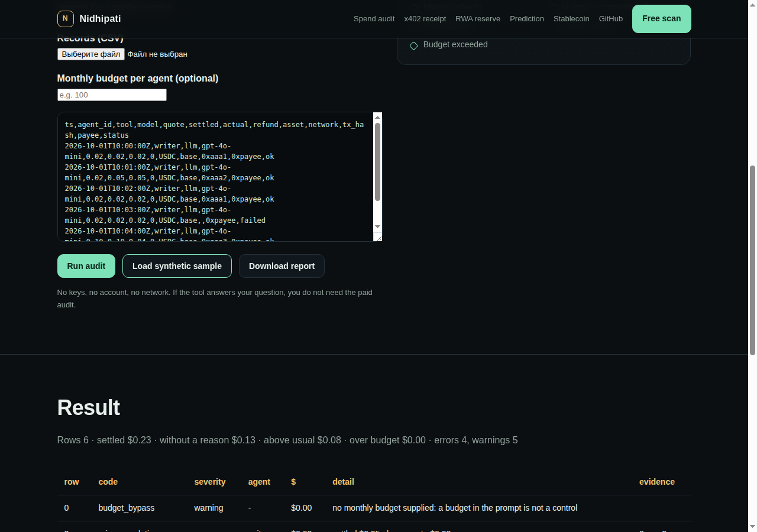Screen dimensions: 757x532
Task: Click the severity column header
Action: coord(210,482)
